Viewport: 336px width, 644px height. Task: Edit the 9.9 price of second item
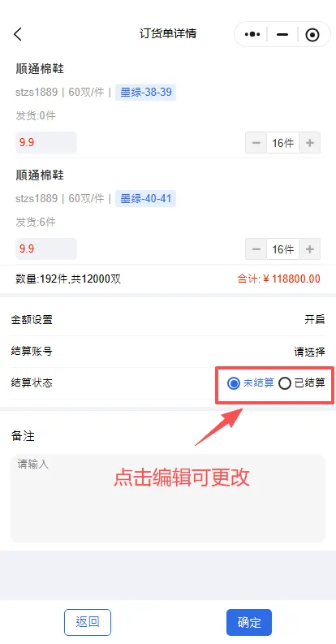(x=46, y=249)
